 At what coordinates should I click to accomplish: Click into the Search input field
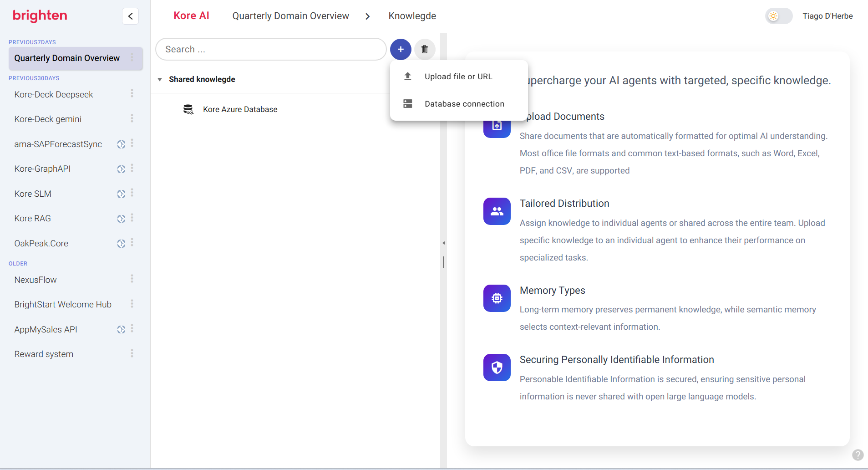[271, 49]
